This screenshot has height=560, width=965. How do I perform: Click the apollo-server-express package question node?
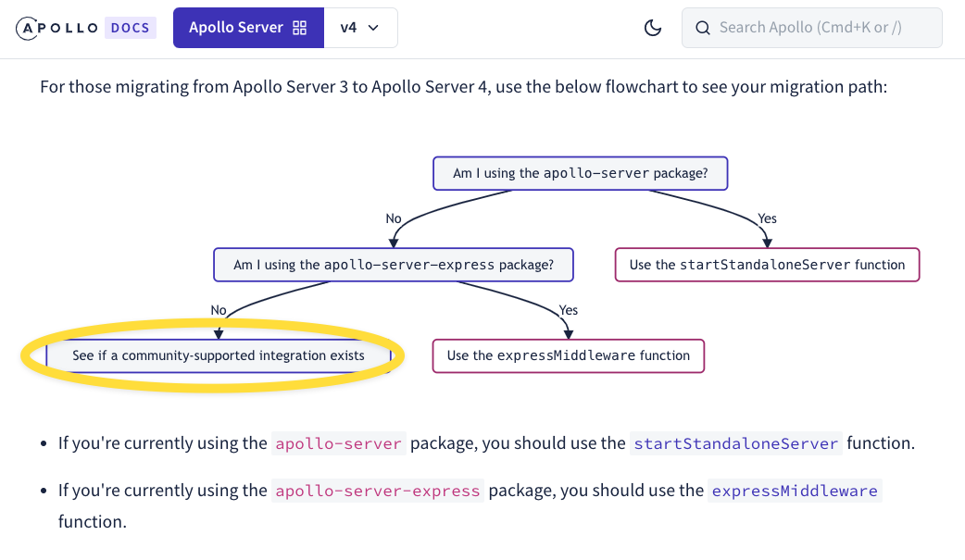tap(394, 265)
